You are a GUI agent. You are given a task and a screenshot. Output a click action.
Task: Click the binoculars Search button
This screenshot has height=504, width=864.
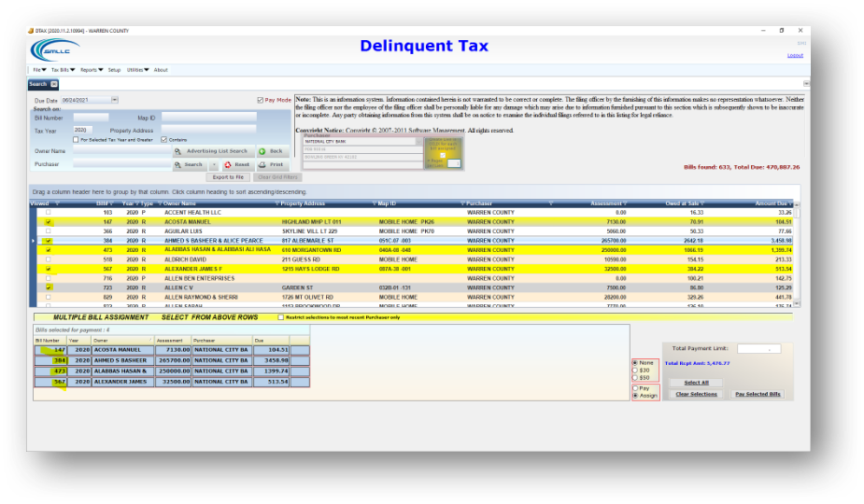pos(190,164)
